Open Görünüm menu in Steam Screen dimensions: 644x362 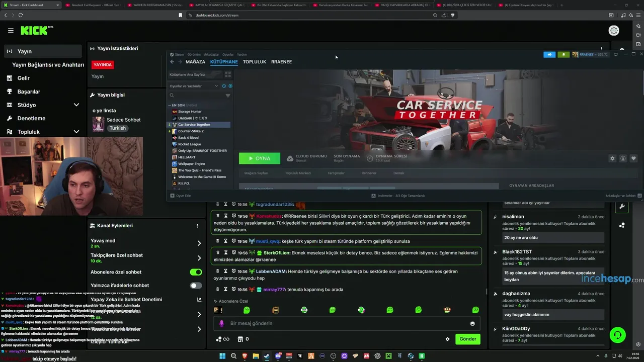[x=194, y=54]
